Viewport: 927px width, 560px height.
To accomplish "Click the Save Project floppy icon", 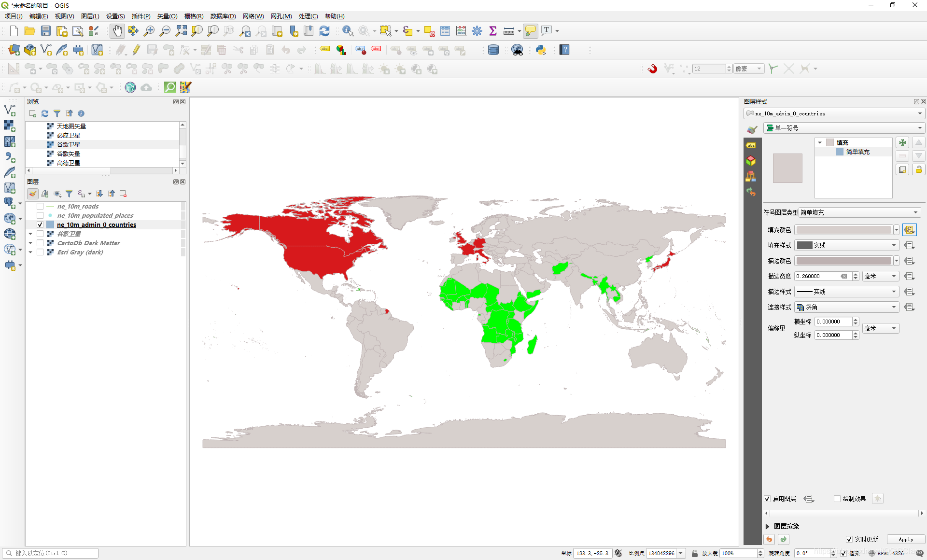I will pos(46,31).
